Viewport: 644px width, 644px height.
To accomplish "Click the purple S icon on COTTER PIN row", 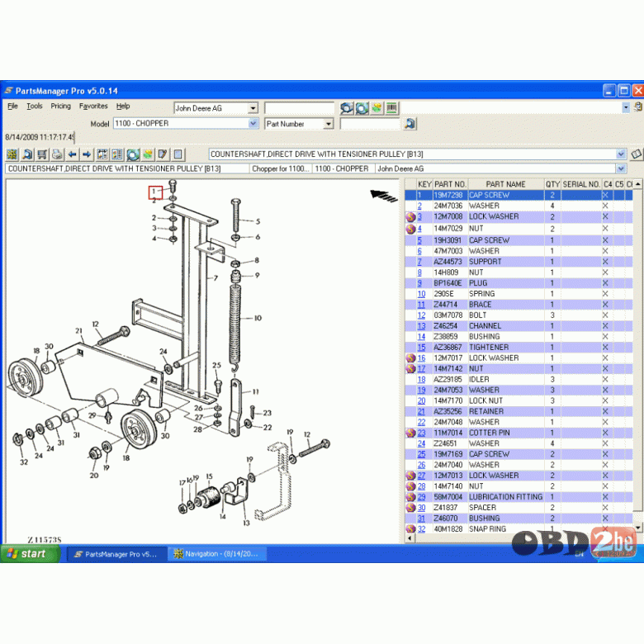I will (x=410, y=433).
